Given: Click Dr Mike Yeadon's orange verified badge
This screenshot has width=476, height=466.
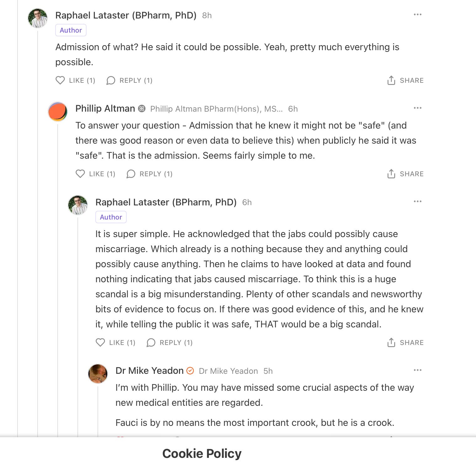Looking at the screenshot, I should click(x=190, y=371).
